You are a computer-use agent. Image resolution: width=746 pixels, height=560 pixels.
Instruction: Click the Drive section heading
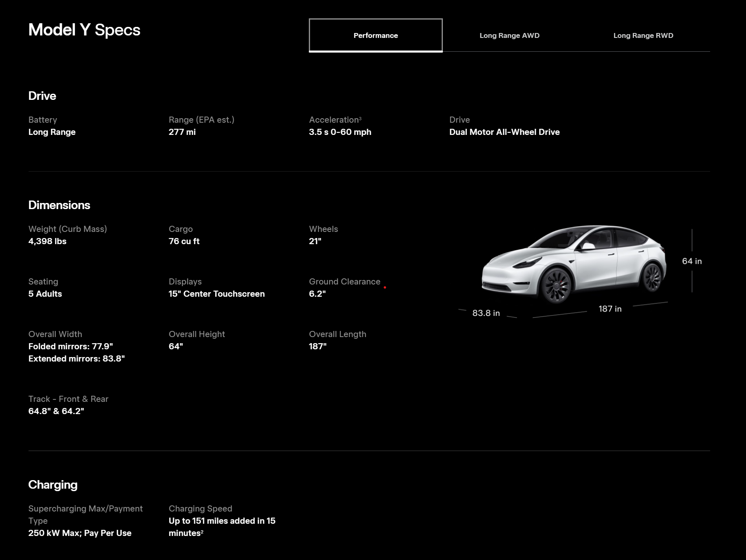(x=42, y=96)
